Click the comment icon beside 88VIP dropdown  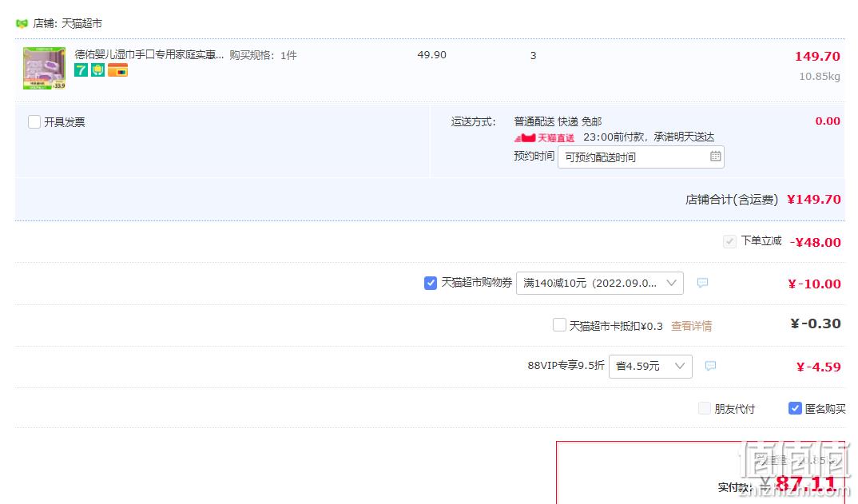click(710, 366)
